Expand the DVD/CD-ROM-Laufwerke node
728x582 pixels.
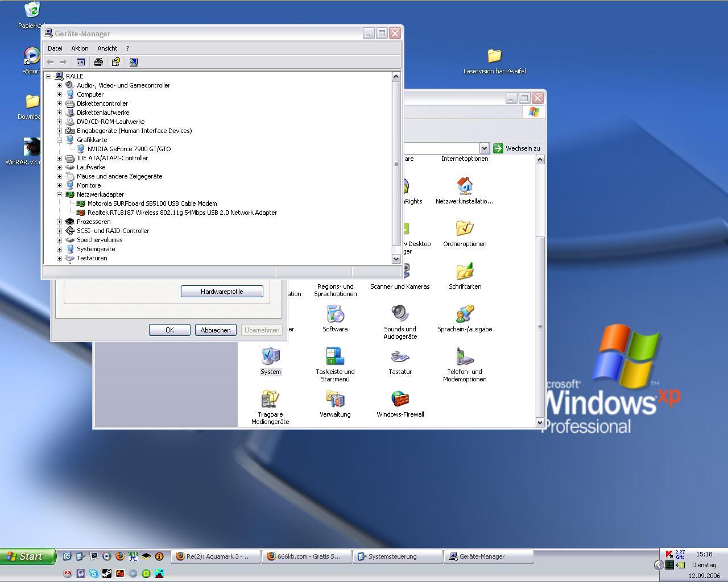point(59,122)
